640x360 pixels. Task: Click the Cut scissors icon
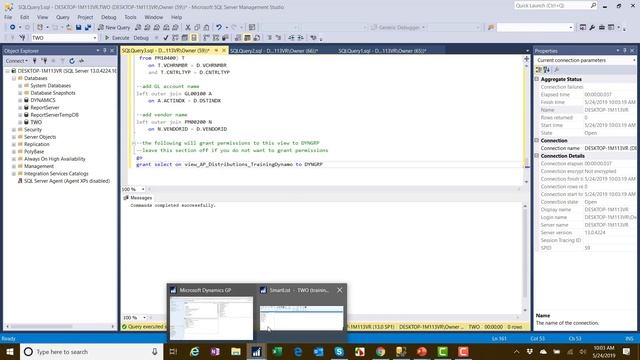click(x=188, y=27)
